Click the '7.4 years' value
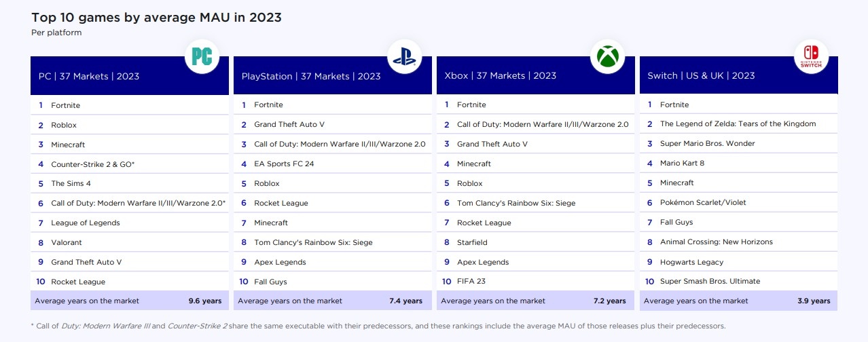This screenshot has height=342, width=868. pos(405,301)
